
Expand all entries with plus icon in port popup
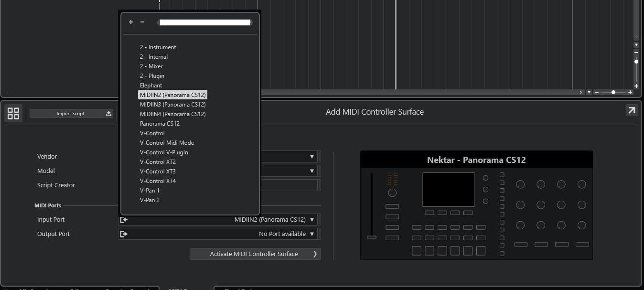click(x=131, y=22)
